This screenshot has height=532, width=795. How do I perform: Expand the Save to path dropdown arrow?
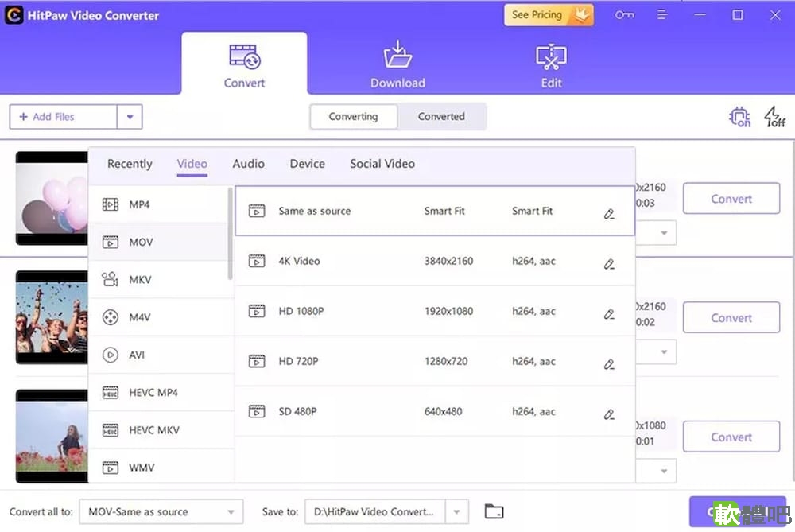click(x=457, y=511)
